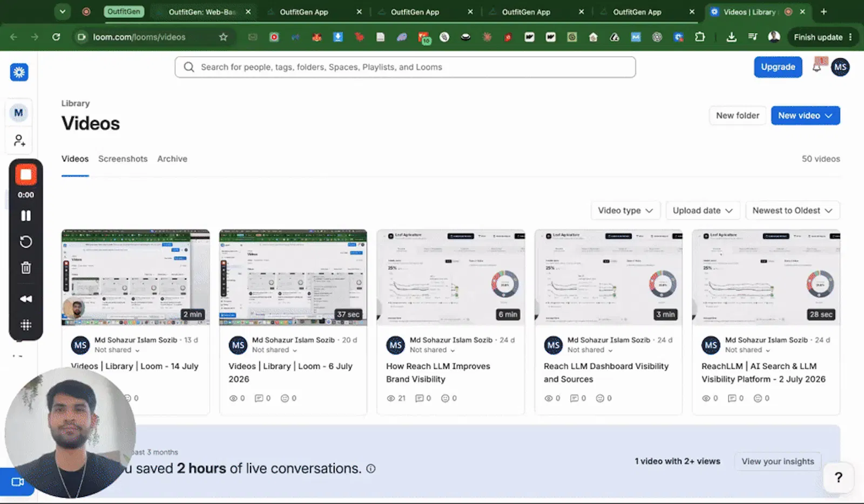Click the '1 video with 2+ views' text
The height and width of the screenshot is (504, 864).
click(x=678, y=461)
